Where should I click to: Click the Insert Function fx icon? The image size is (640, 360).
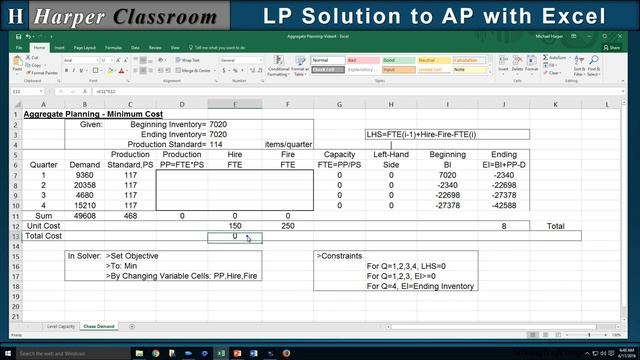84,92
